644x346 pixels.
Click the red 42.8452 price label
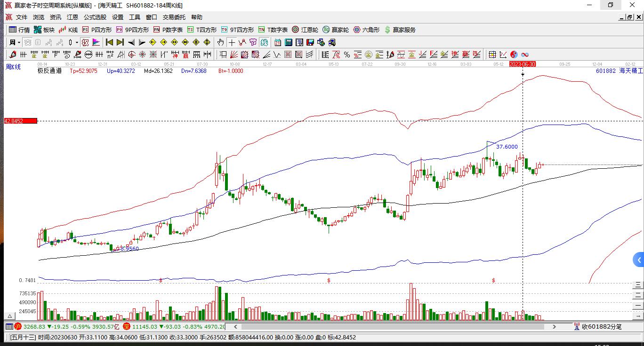(20, 121)
